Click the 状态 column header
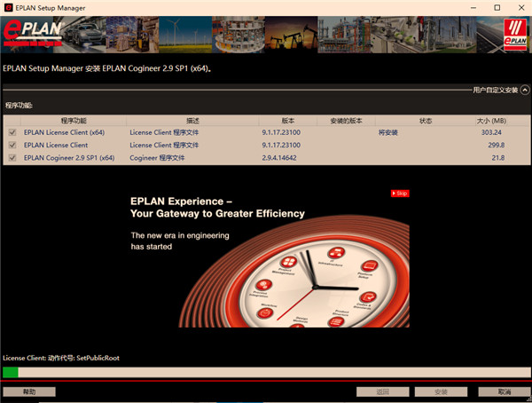 [x=425, y=121]
